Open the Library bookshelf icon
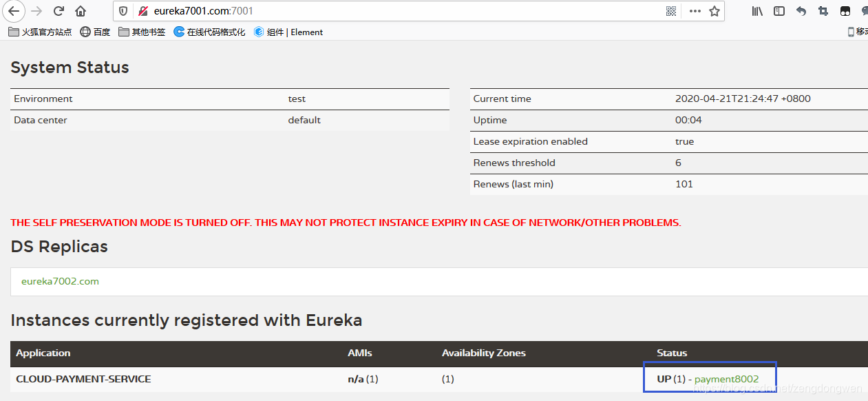Image resolution: width=868 pixels, height=401 pixels. coord(757,11)
